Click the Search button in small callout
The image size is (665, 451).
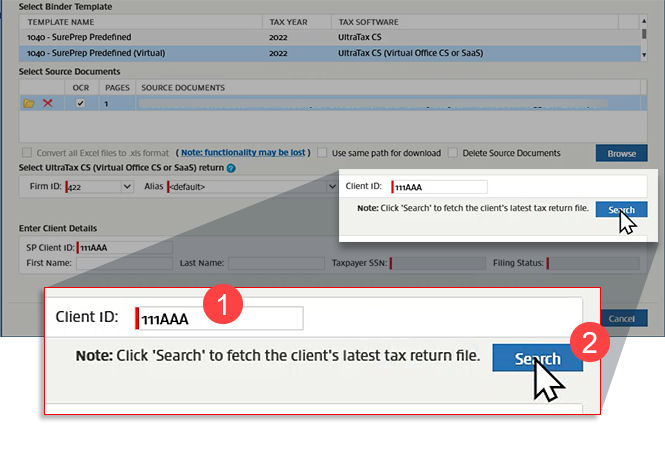pos(621,210)
